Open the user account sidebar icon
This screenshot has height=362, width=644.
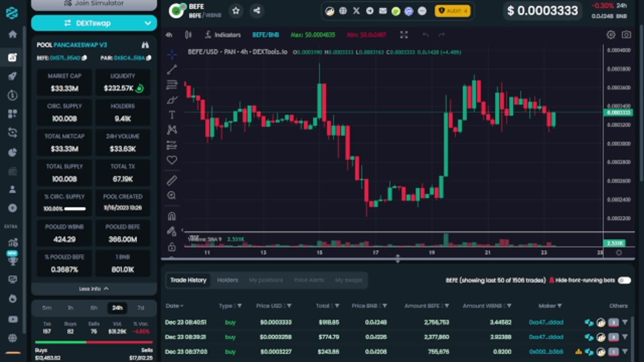[x=13, y=190]
